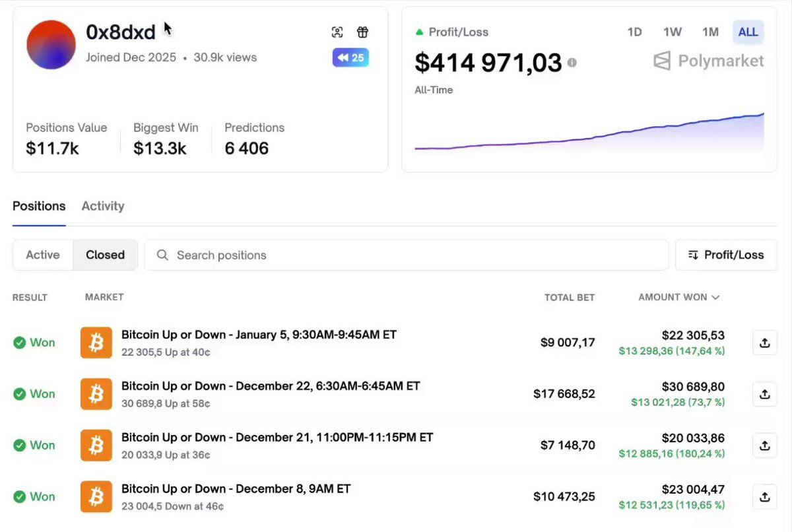The height and width of the screenshot is (532, 792).
Task: Switch to Active positions
Action: tap(42, 255)
